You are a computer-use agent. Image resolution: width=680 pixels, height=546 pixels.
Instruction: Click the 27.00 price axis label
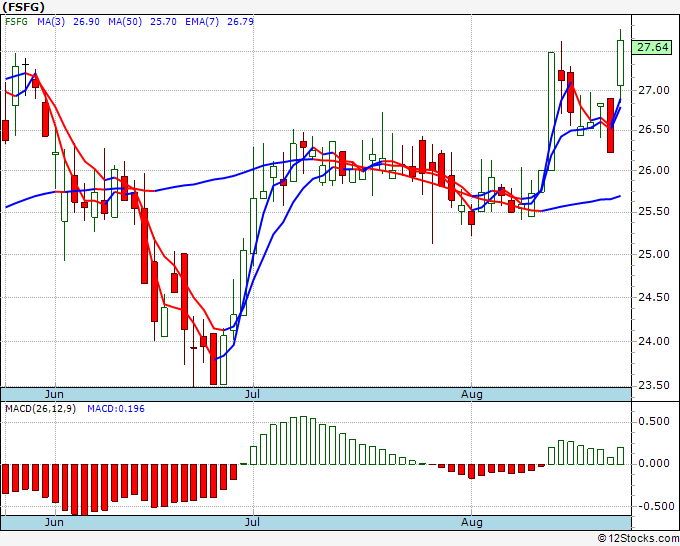point(654,90)
